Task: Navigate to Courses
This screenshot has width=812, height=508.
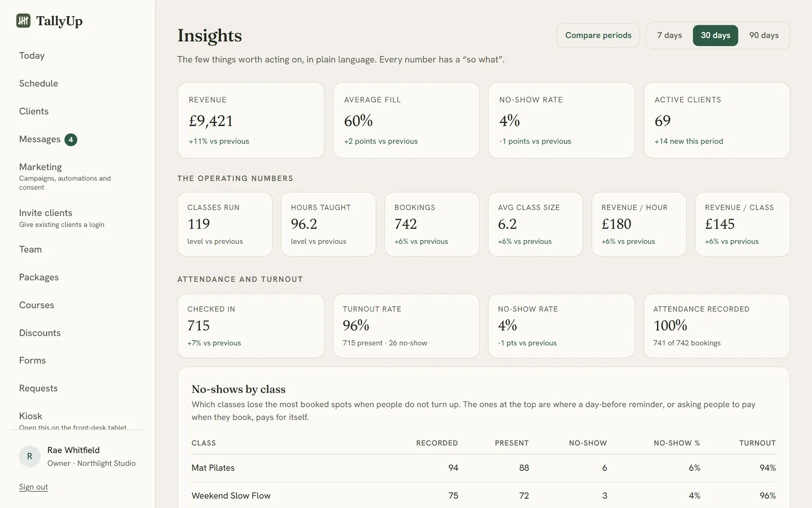Action: click(37, 305)
